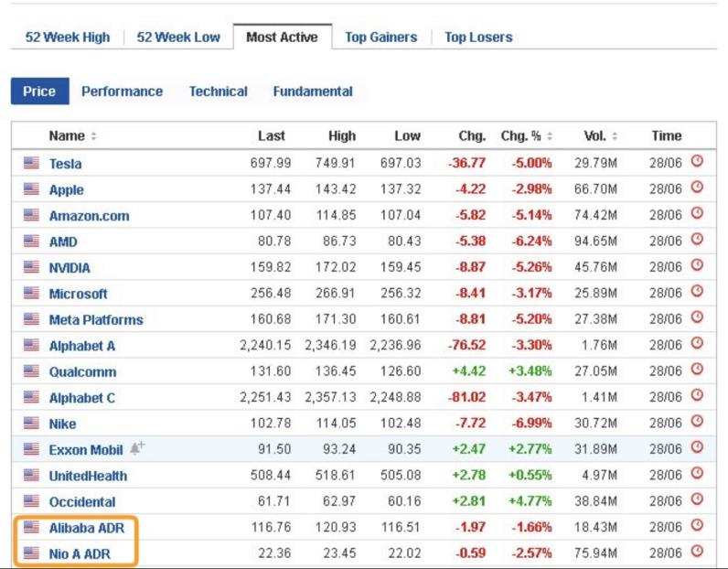Open the Qualcomm stock link
The height and width of the screenshot is (569, 728).
82,372
